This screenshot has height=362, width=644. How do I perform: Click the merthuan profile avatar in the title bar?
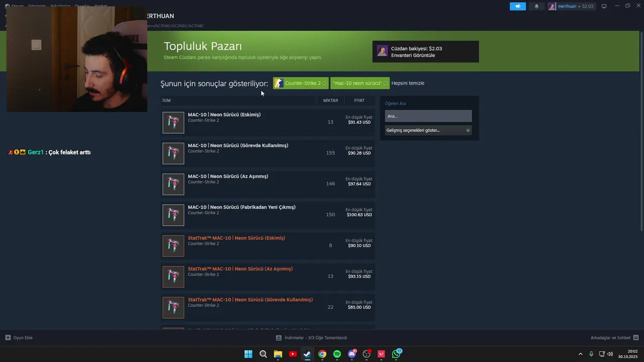552,6
